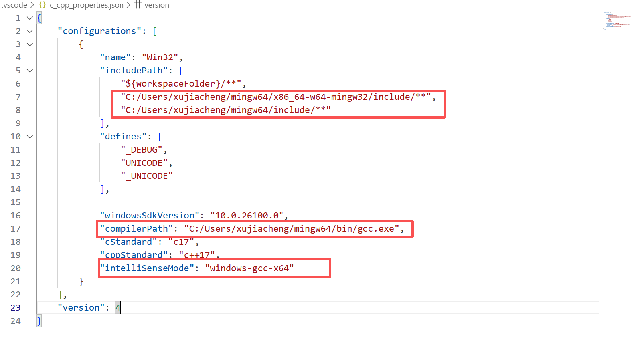Collapse the configurations array on line 2
The width and height of the screenshot is (644, 345).
click(x=30, y=31)
